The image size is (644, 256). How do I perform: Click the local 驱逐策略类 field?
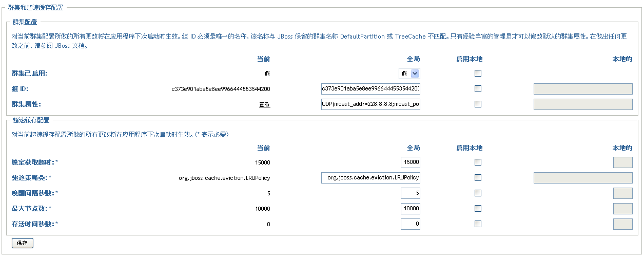[x=583, y=178]
